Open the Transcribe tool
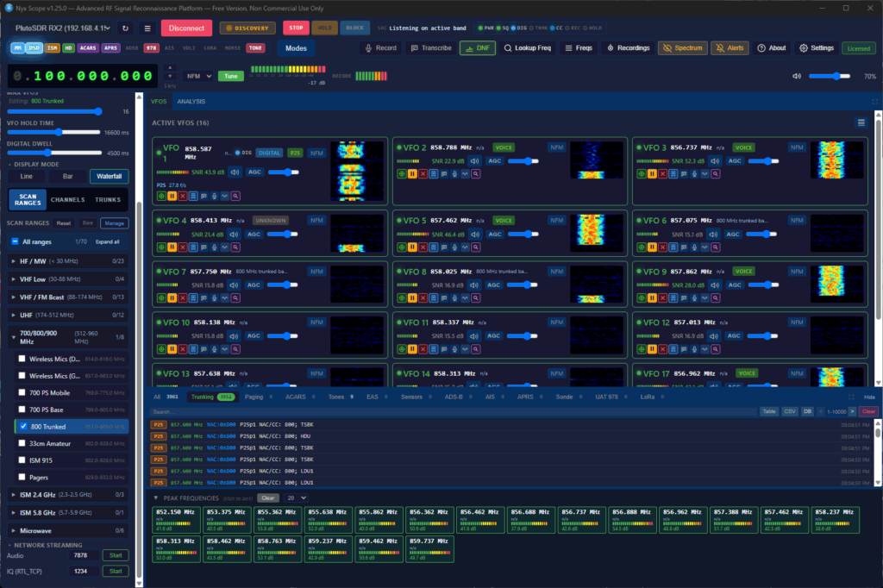The image size is (883, 588). [431, 48]
